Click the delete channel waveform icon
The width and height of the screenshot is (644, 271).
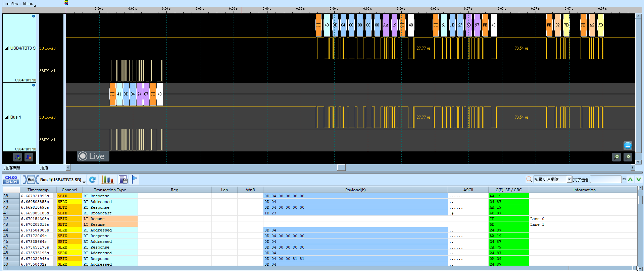(x=29, y=157)
